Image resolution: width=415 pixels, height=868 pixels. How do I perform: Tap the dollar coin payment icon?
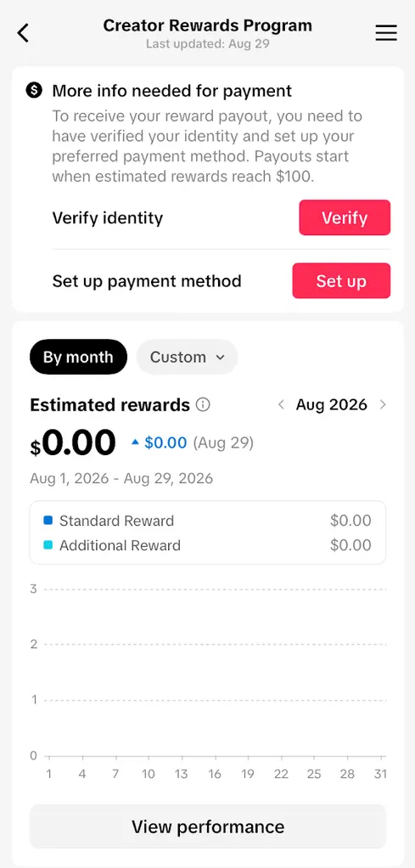(34, 90)
